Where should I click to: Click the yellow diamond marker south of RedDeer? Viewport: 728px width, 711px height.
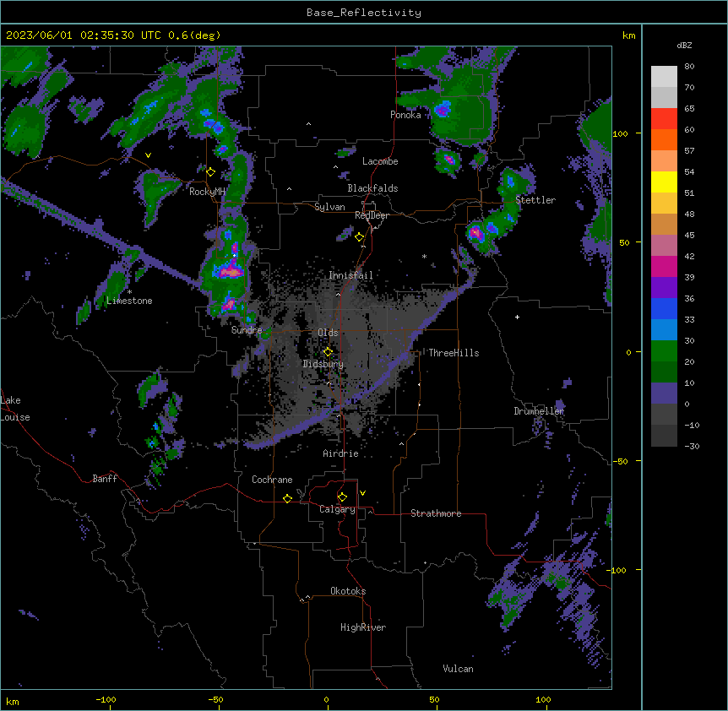(360, 237)
